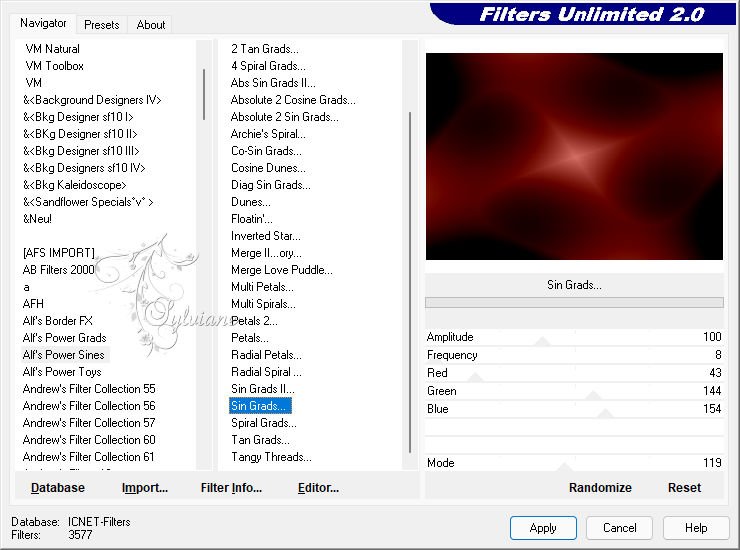The width and height of the screenshot is (740, 550).
Task: Adjust the Amplitude slider
Action: tap(574, 337)
